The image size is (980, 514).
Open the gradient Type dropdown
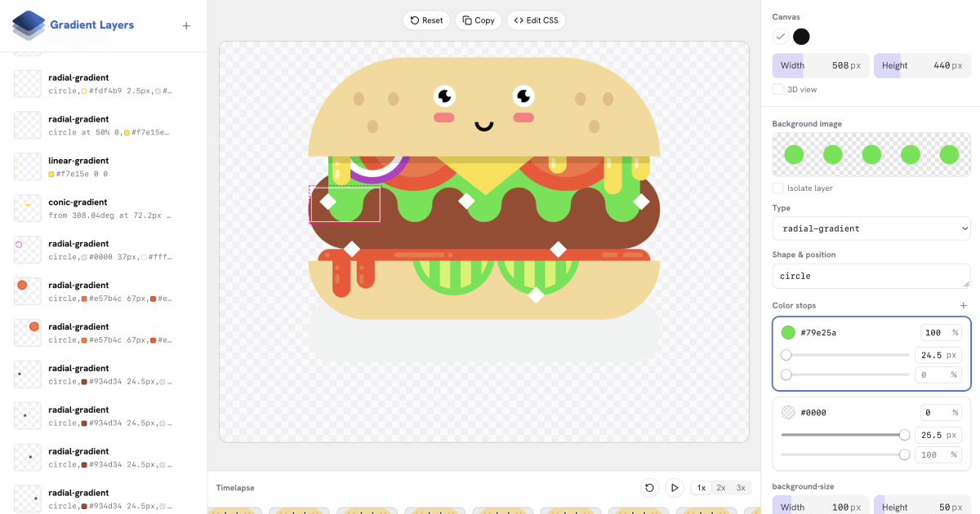(871, 228)
